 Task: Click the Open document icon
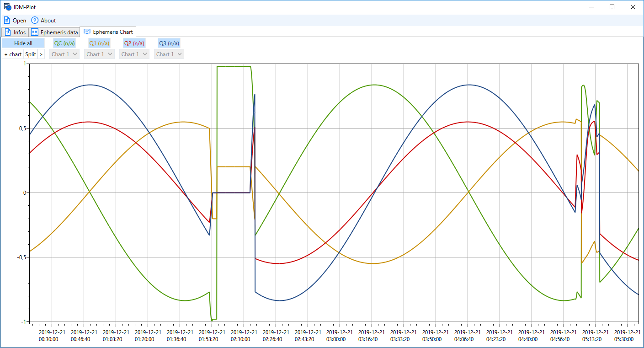(x=7, y=20)
